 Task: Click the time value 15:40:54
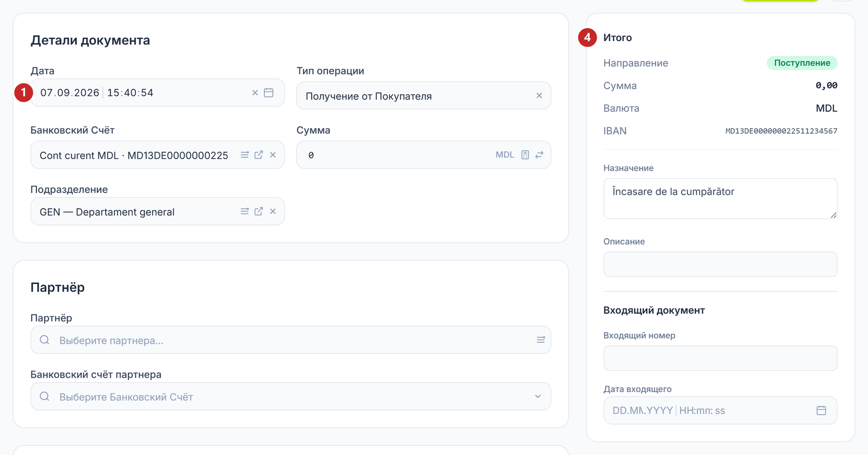(x=130, y=93)
